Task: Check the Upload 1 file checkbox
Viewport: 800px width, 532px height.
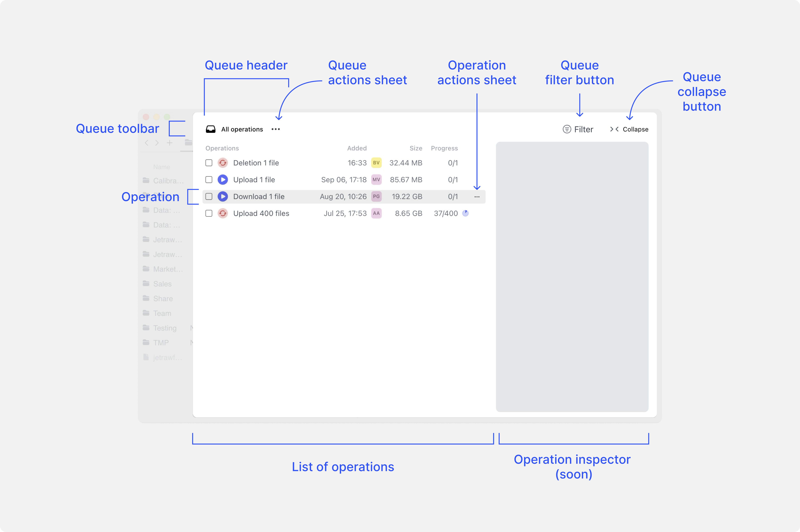Action: pos(209,179)
